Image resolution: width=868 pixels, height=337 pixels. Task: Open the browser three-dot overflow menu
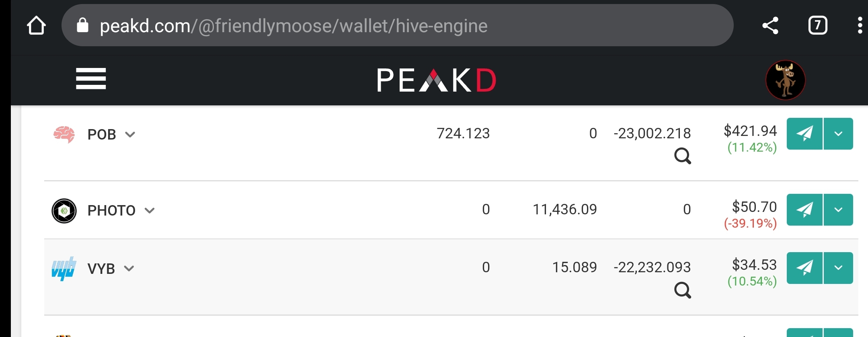point(860,25)
